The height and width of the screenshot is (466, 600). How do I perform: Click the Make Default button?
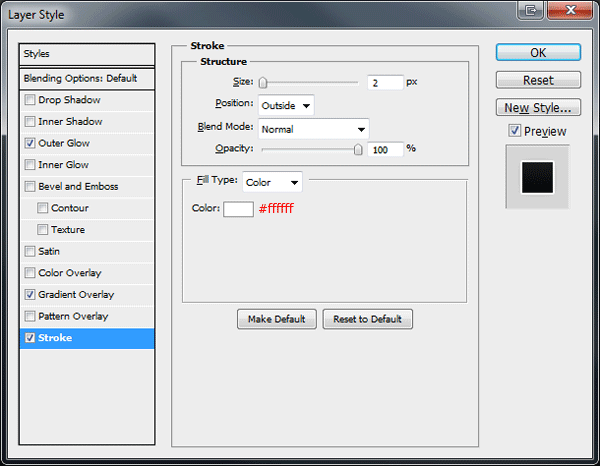click(277, 319)
